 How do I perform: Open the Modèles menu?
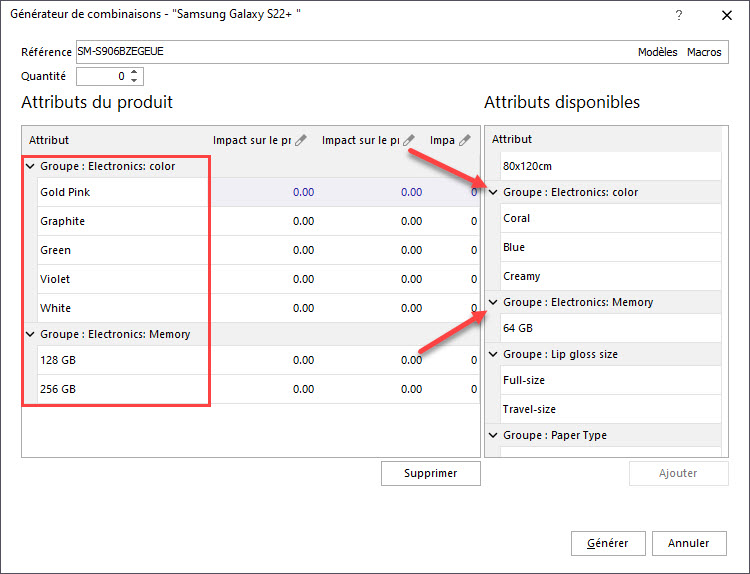tap(657, 52)
